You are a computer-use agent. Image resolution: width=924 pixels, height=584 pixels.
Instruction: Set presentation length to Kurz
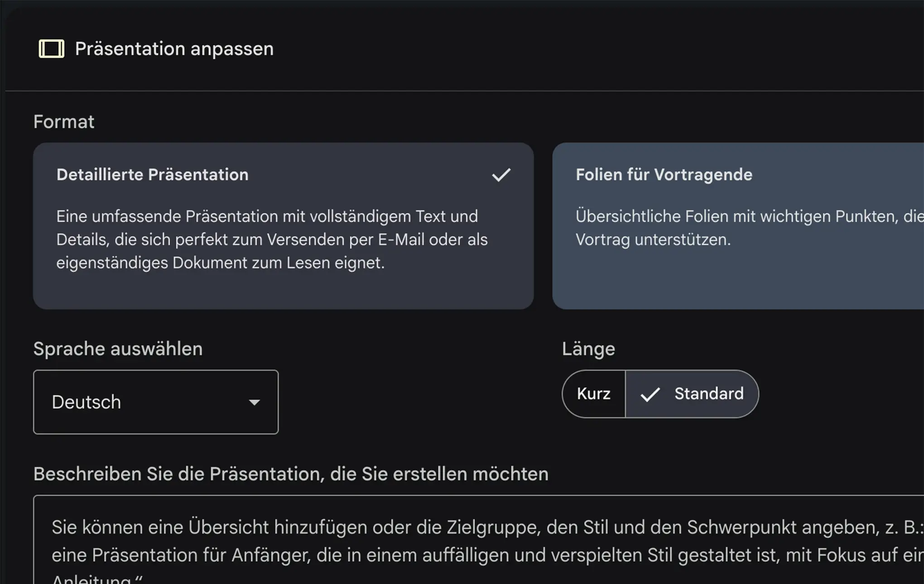click(594, 394)
